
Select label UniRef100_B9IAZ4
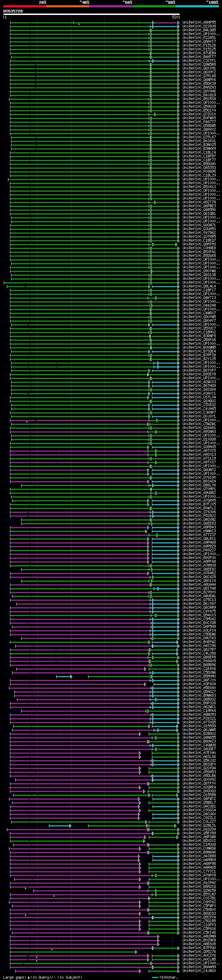tap(199, 481)
